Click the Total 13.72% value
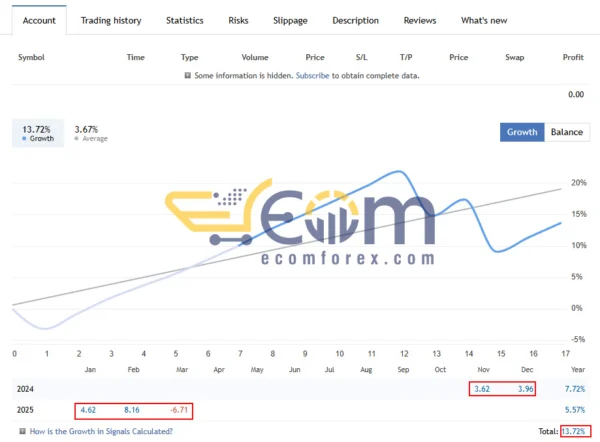Viewport: 600px width, 442px height. pos(573,431)
